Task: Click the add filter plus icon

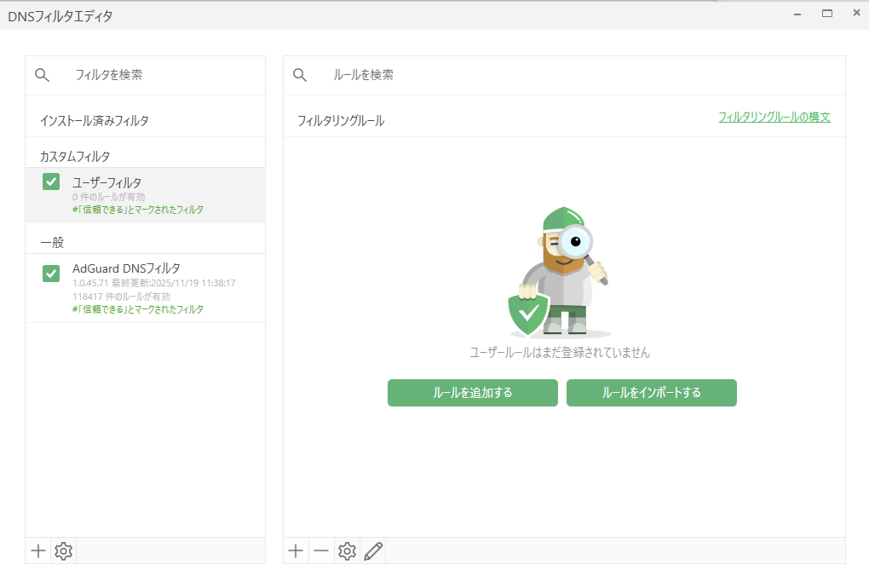Action: [x=38, y=551]
